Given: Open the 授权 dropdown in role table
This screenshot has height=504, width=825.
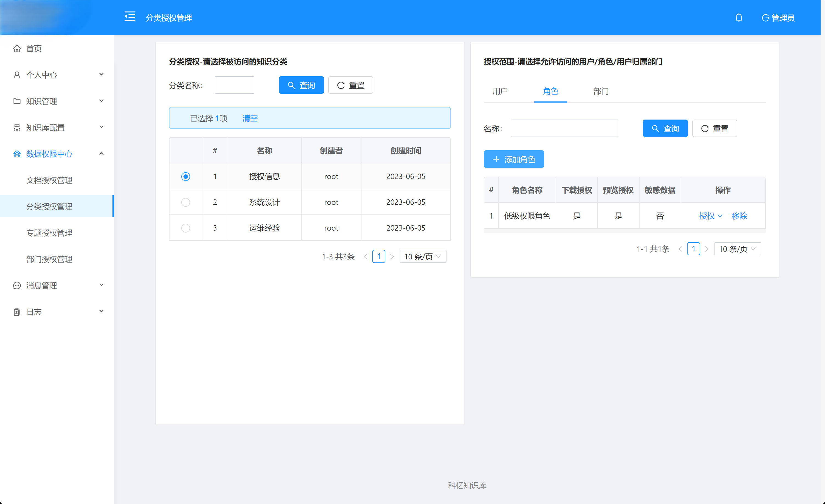Looking at the screenshot, I should (x=710, y=216).
